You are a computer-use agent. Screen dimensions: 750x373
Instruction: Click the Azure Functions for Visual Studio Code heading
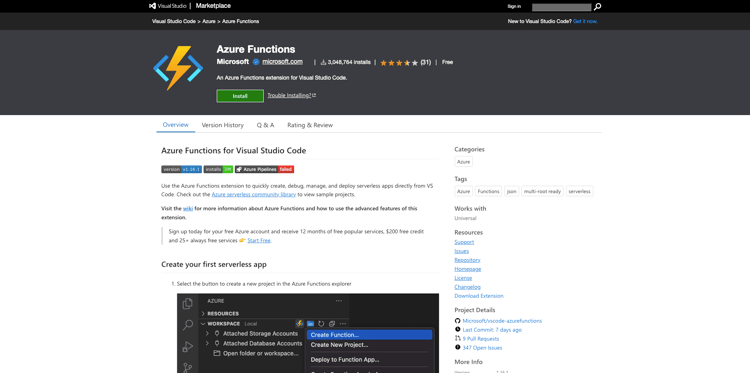coord(233,151)
